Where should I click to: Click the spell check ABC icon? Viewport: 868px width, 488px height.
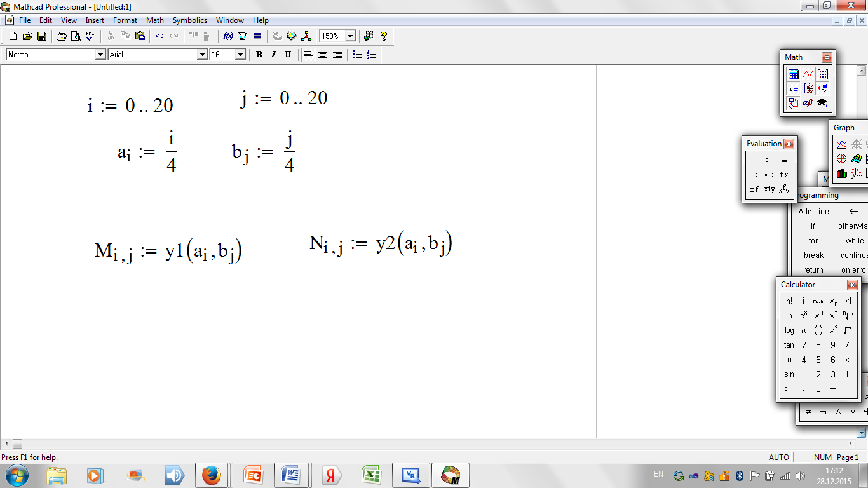pos(90,36)
